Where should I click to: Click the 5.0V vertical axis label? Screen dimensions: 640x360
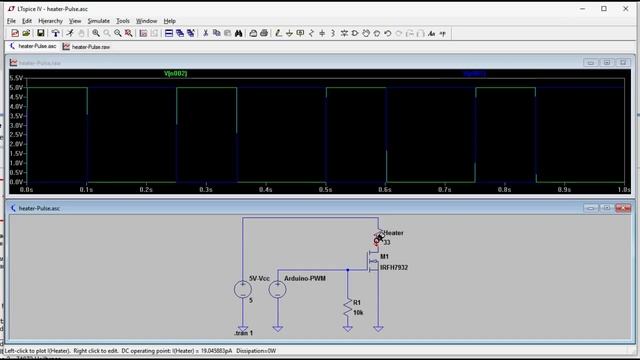[x=16, y=87]
